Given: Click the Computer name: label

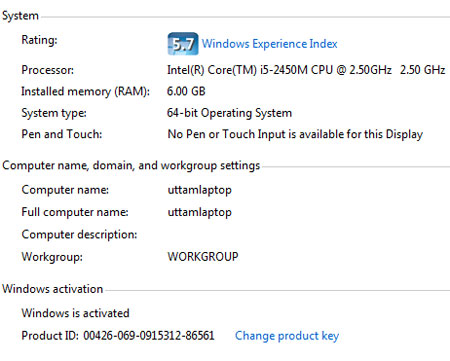Looking at the screenshot, I should coord(65,190).
